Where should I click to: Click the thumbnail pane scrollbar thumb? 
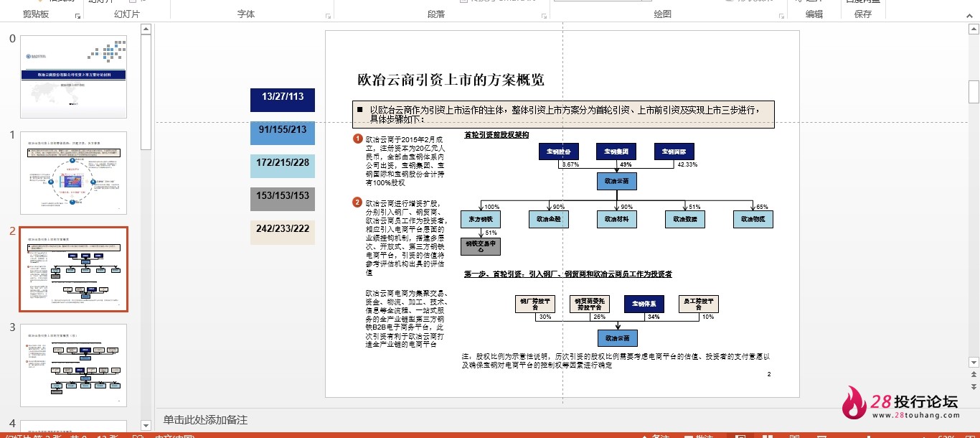coord(146,91)
